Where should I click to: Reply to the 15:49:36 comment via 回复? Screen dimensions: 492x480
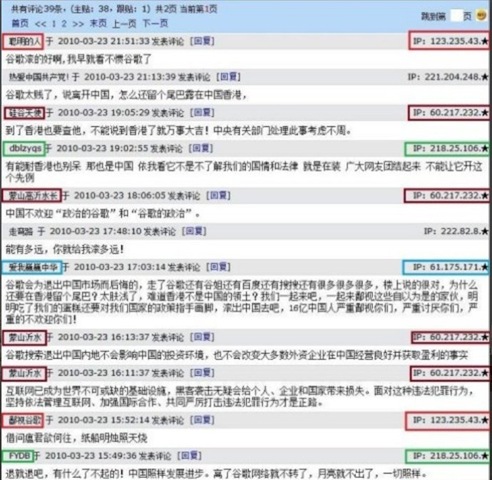pos(189,456)
